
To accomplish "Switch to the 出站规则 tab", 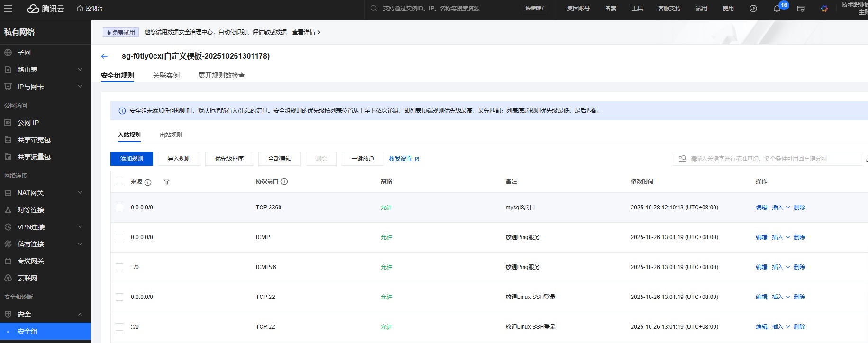I will click(x=171, y=135).
